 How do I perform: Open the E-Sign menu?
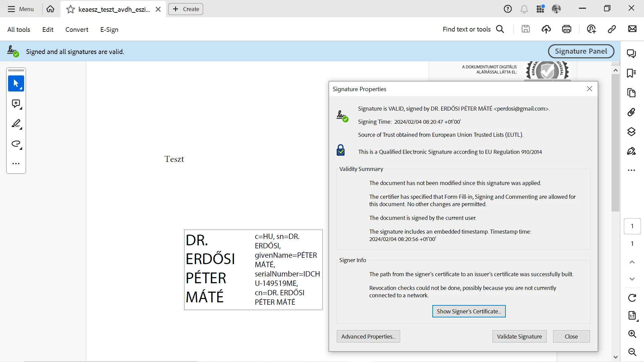point(109,29)
